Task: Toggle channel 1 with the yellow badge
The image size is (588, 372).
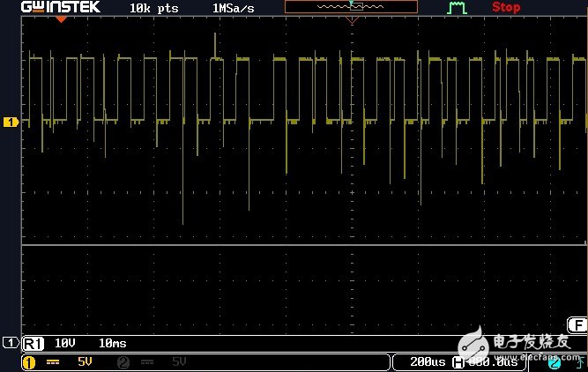Action: click(x=28, y=362)
